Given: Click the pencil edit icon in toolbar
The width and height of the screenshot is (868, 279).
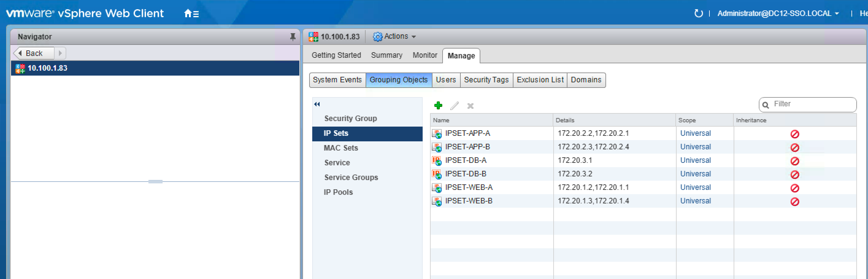Looking at the screenshot, I should pyautogui.click(x=454, y=106).
